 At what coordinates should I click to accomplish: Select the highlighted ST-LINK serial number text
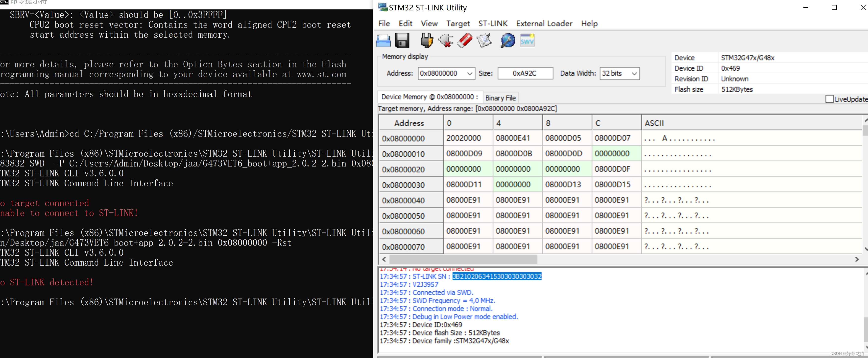tap(497, 276)
